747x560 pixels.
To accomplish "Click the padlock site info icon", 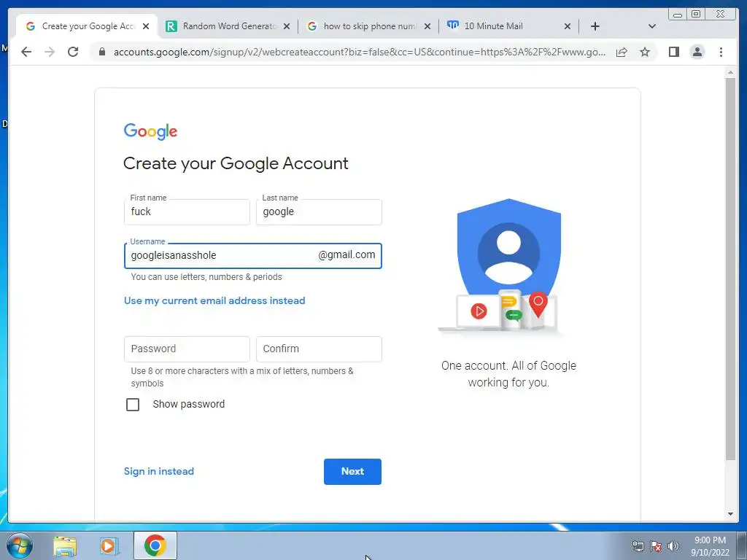I will (x=101, y=52).
